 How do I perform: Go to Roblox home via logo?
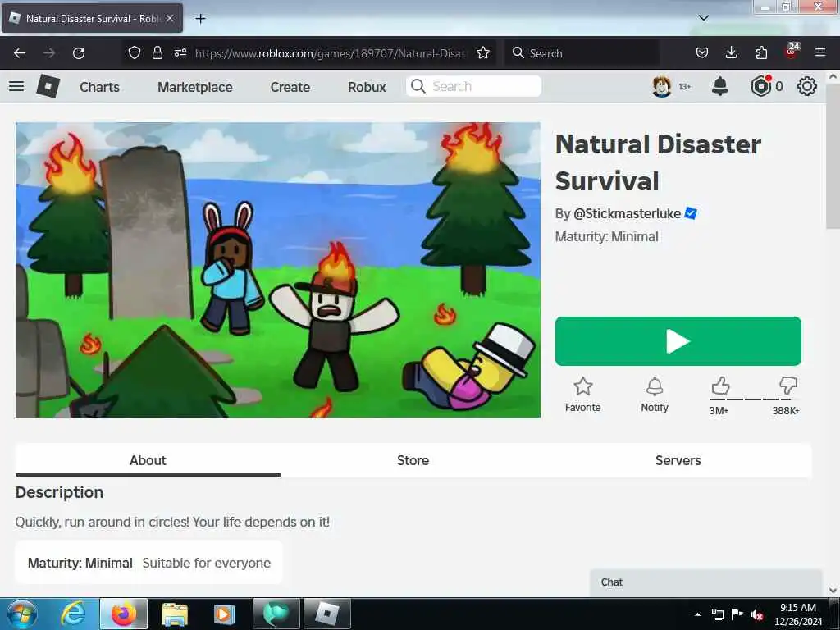tap(48, 86)
